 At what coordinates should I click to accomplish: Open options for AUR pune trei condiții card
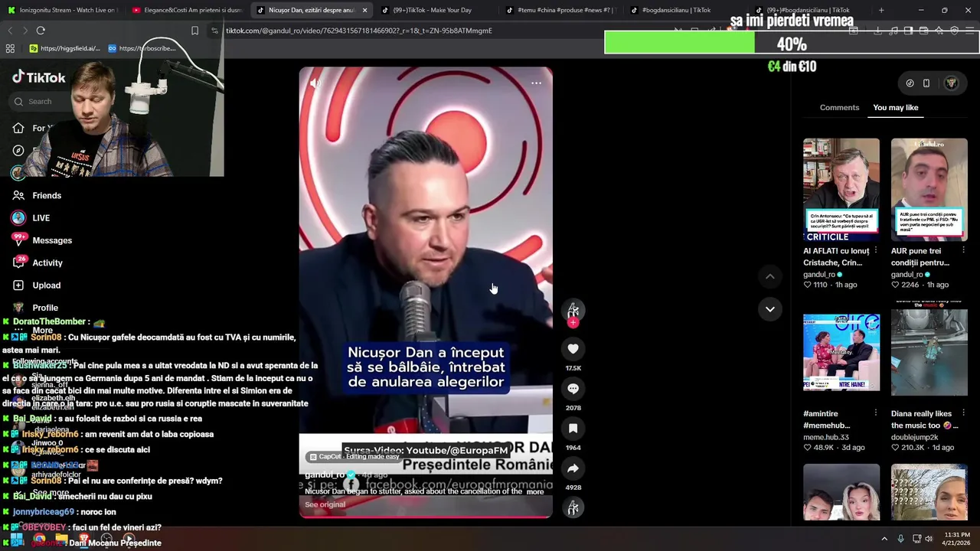(963, 250)
